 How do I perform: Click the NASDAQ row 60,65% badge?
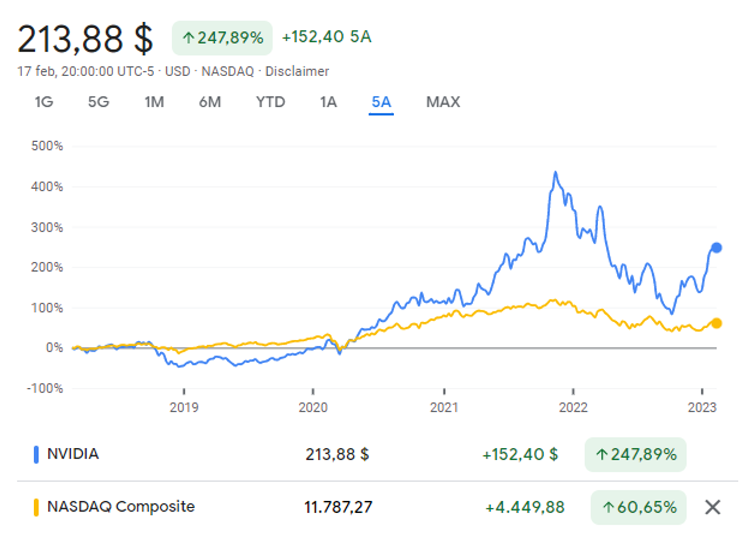coord(639,507)
